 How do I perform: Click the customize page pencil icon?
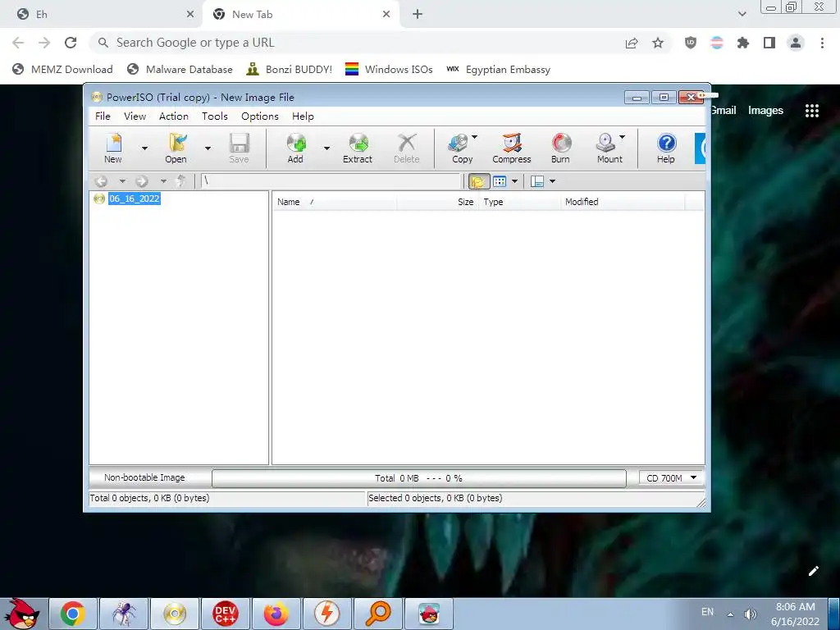tap(813, 571)
